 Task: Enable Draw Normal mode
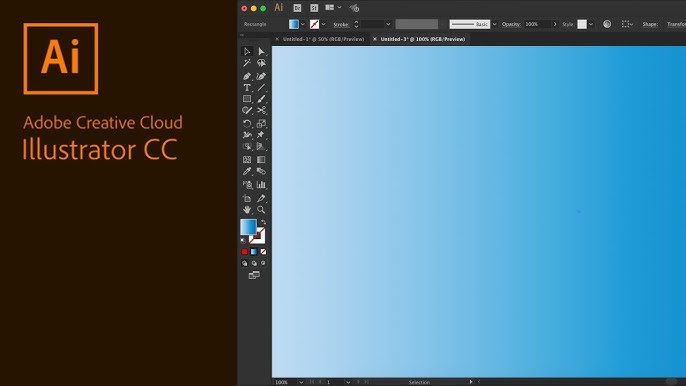245,263
